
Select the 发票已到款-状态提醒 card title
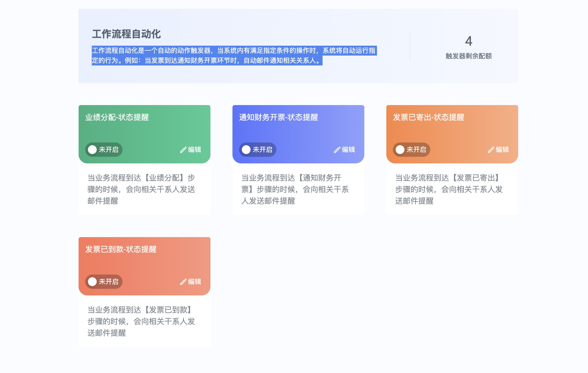click(121, 249)
